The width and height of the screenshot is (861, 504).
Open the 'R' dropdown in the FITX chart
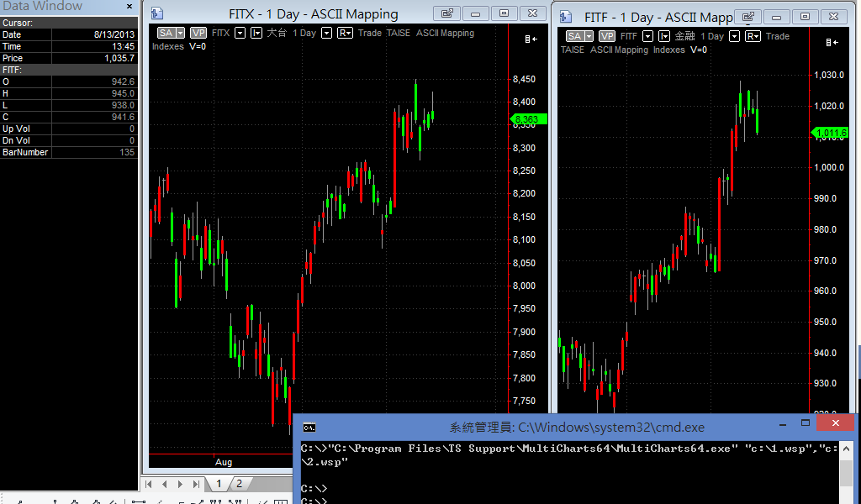(x=345, y=33)
